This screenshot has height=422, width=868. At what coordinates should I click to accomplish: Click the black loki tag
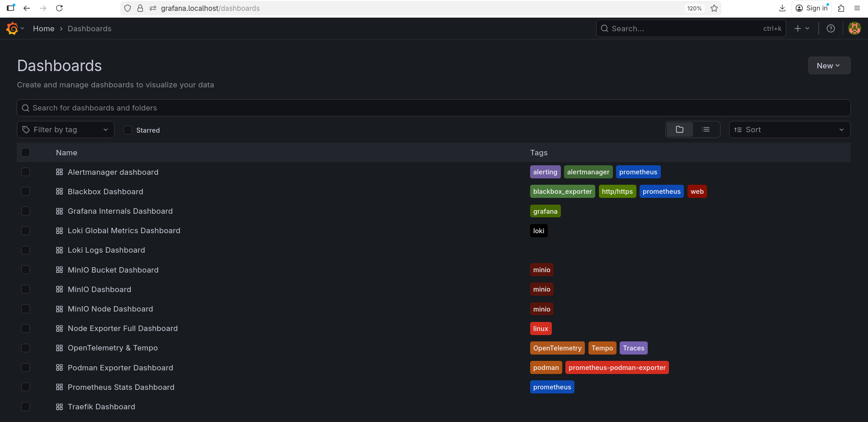539,231
